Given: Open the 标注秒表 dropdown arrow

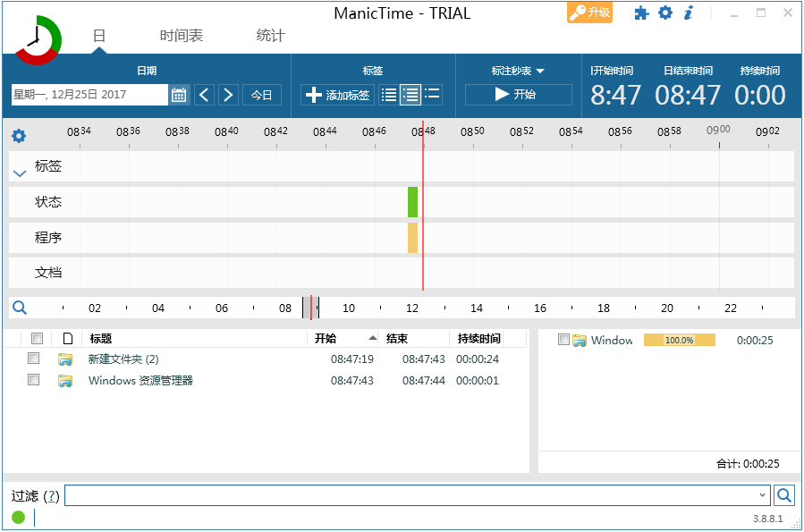Looking at the screenshot, I should click(540, 71).
